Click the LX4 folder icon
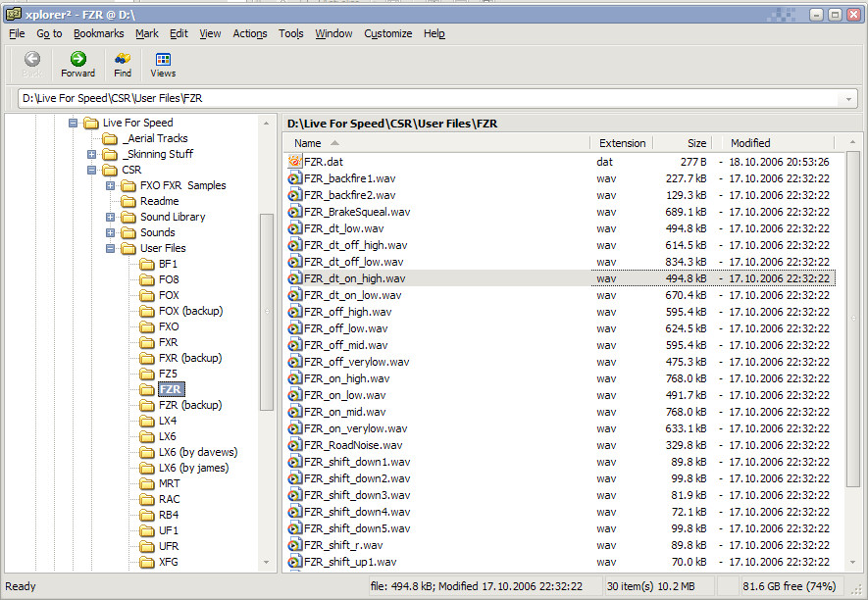The height and width of the screenshot is (600, 868). click(x=147, y=421)
